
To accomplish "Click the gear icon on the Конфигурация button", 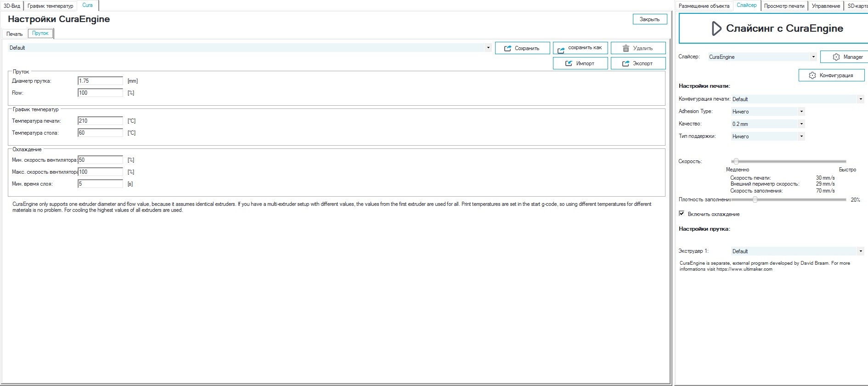I will [x=812, y=75].
